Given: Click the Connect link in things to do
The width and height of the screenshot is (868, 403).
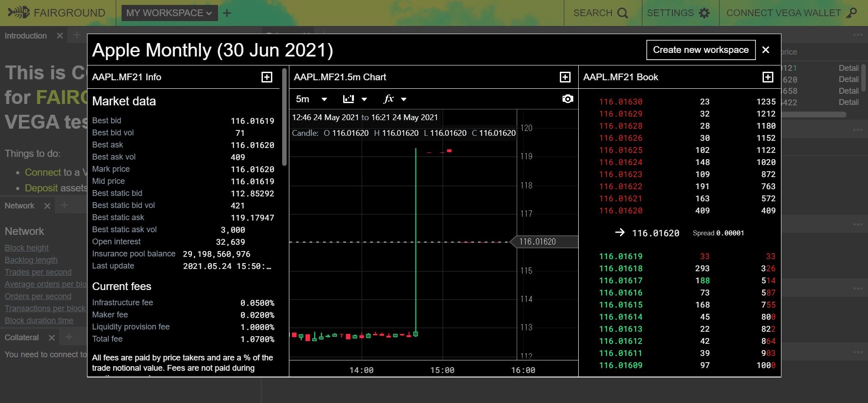Looking at the screenshot, I should coord(43,172).
